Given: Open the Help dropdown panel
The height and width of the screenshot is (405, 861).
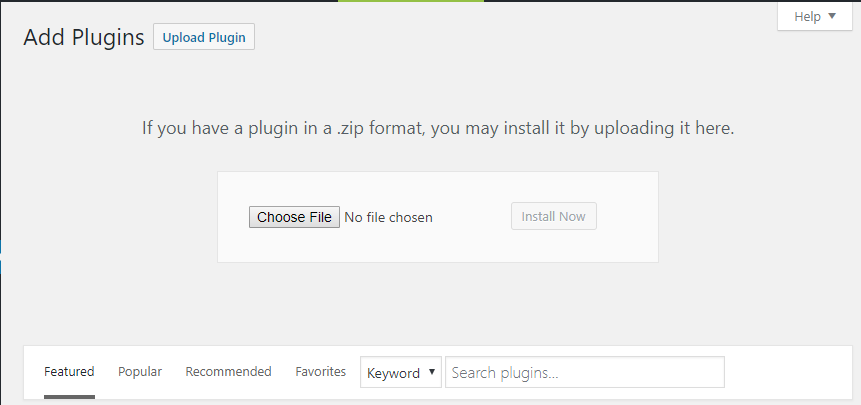Looking at the screenshot, I should [815, 16].
